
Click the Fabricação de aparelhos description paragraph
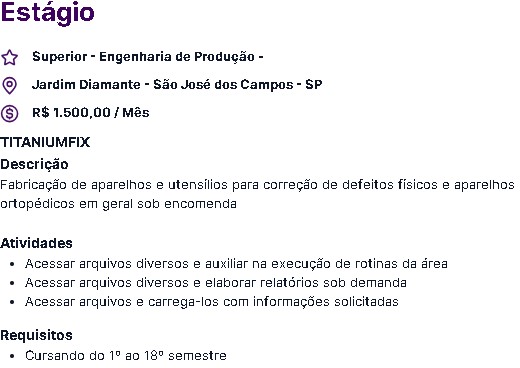pos(257,194)
